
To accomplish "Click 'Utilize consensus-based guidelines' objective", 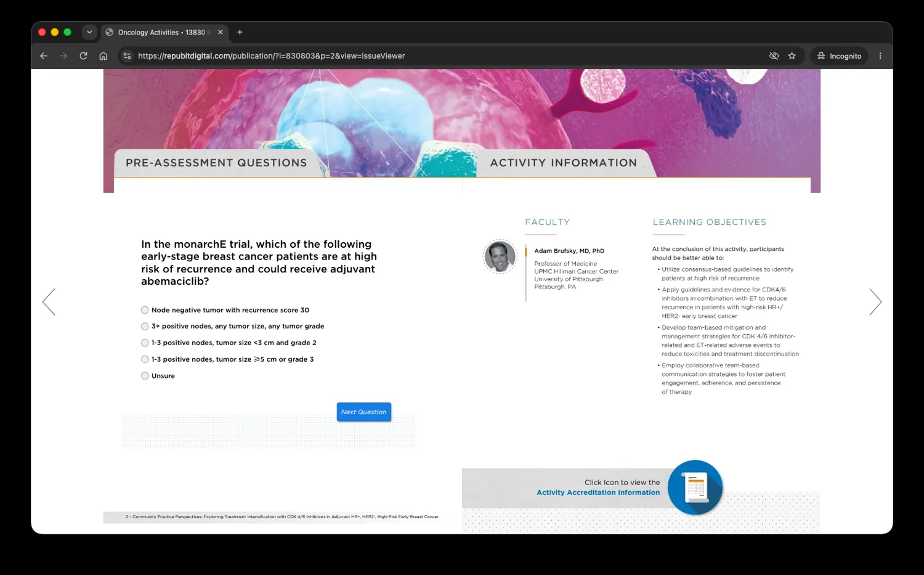I will (727, 274).
